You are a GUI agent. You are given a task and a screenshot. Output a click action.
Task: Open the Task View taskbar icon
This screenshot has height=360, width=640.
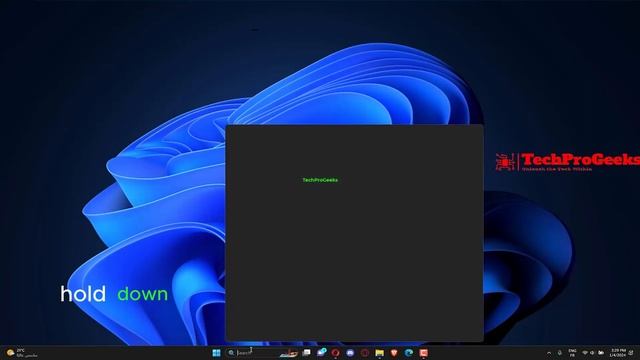307,353
